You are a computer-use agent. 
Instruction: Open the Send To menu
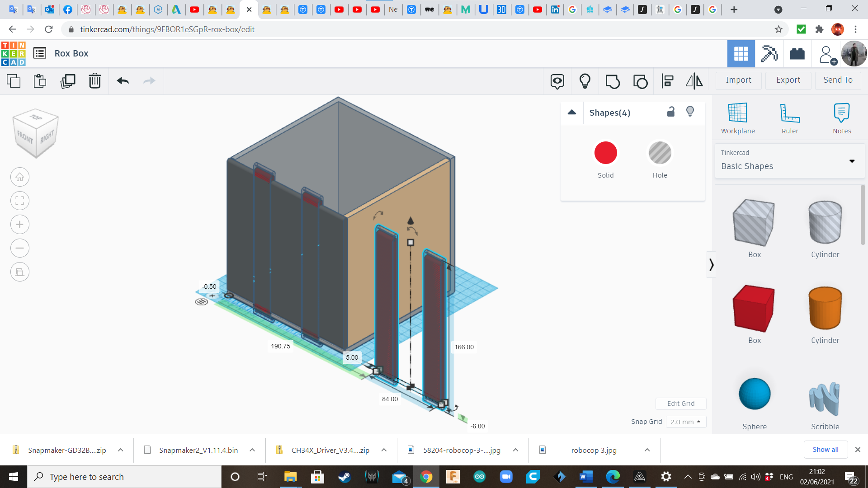[x=838, y=80]
